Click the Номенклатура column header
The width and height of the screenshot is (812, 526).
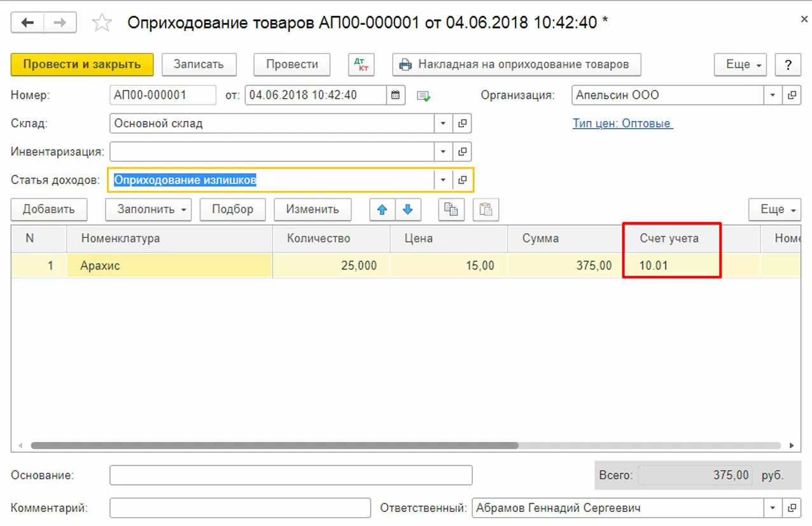click(x=170, y=239)
